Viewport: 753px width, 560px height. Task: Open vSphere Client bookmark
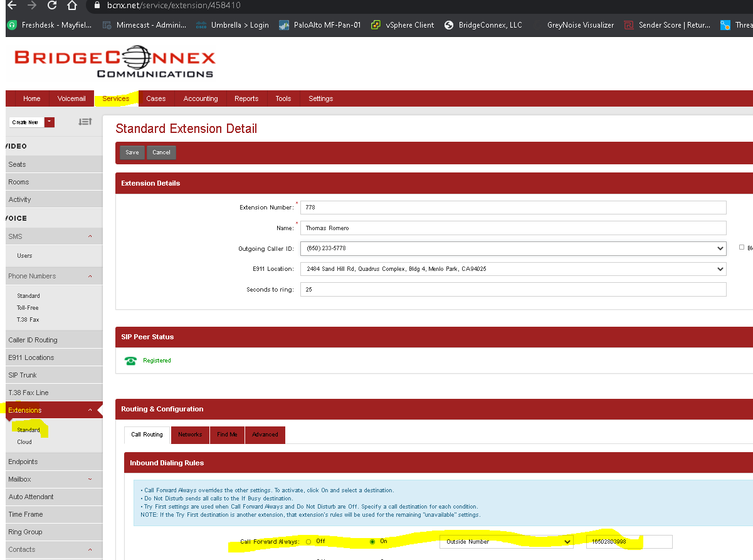pyautogui.click(x=403, y=25)
